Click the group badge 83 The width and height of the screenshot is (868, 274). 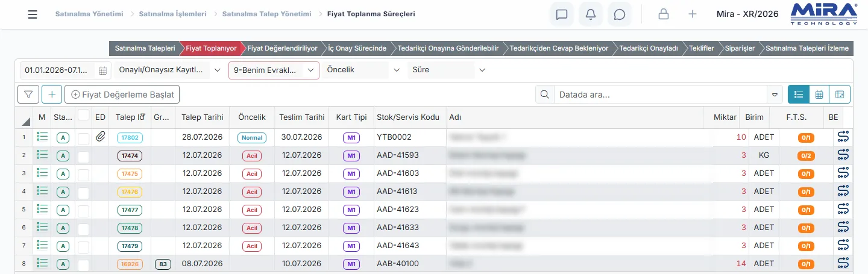click(x=162, y=264)
